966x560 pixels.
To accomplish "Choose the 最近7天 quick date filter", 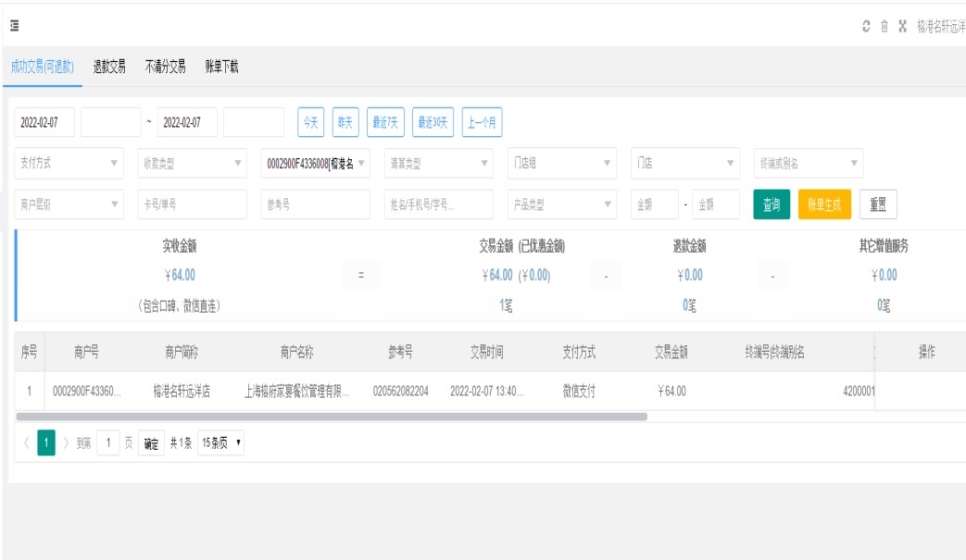I will pyautogui.click(x=385, y=122).
